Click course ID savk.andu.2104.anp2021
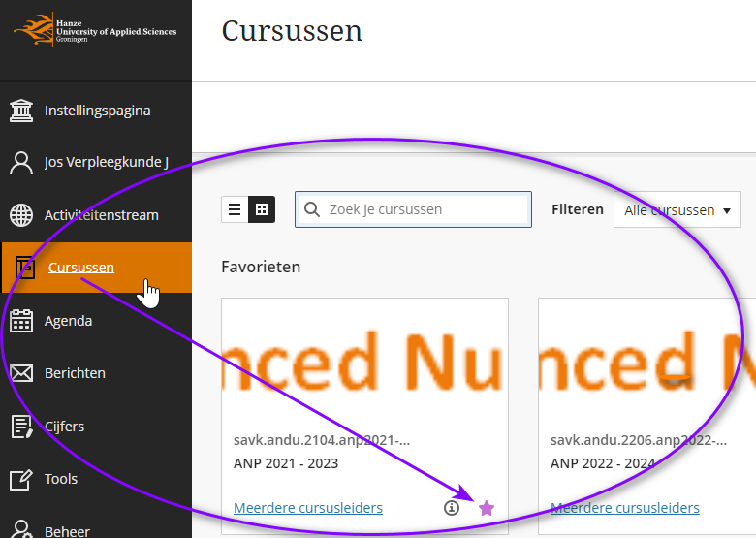The width and height of the screenshot is (756, 538). pos(322,440)
